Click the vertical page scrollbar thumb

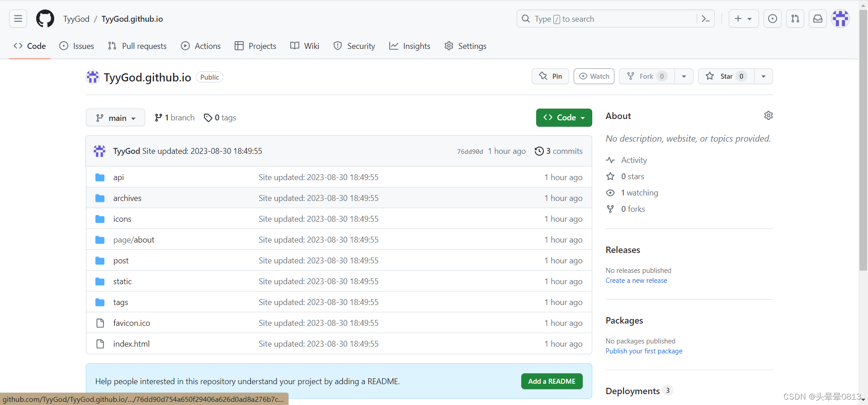(x=863, y=140)
